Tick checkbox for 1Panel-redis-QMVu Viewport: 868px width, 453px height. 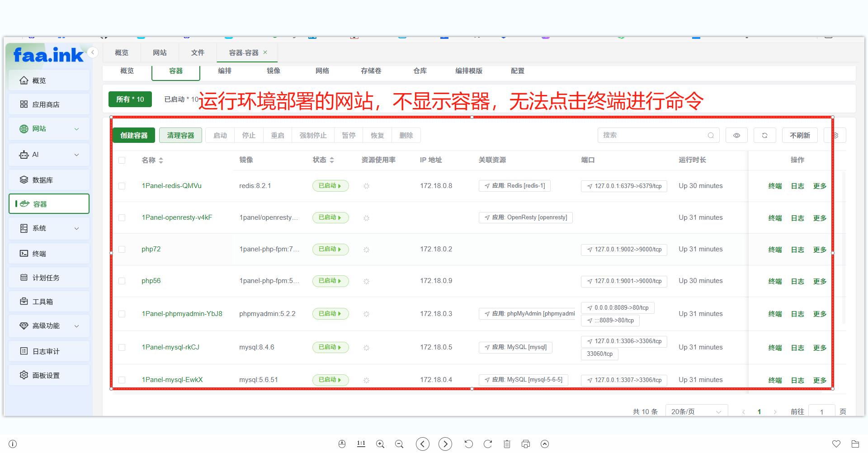click(x=122, y=186)
